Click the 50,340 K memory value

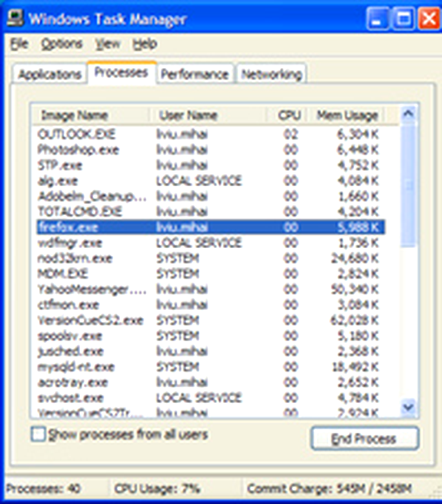pyautogui.click(x=355, y=289)
